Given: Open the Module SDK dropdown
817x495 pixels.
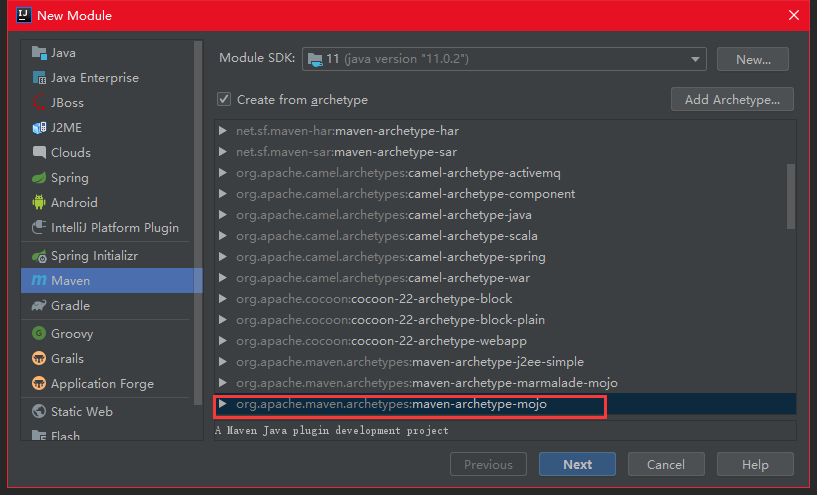Looking at the screenshot, I should (x=695, y=59).
